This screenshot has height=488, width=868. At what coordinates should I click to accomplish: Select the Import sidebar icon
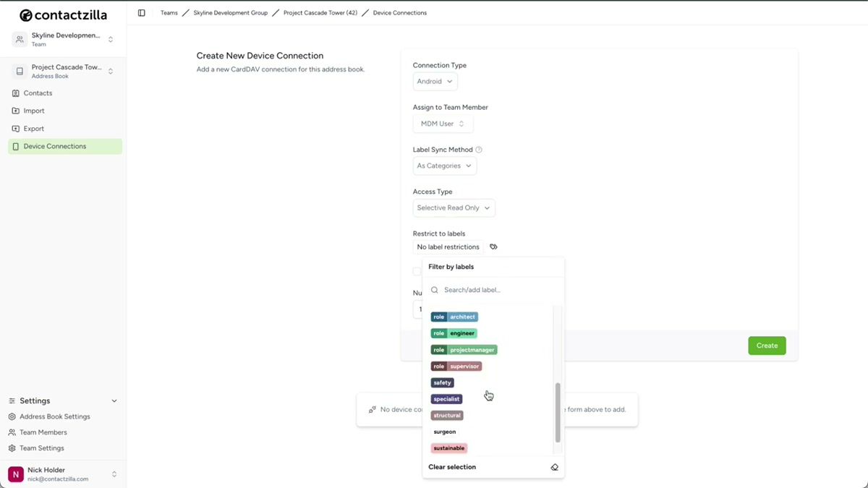click(16, 110)
